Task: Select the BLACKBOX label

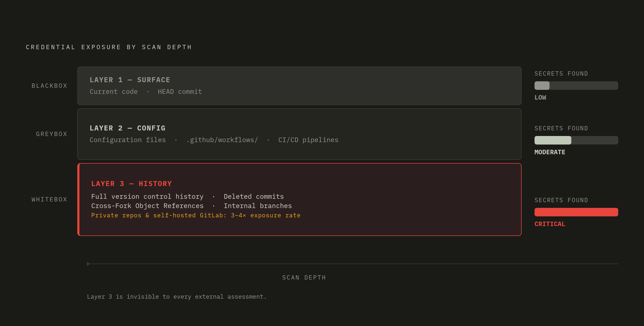Action: click(50, 86)
